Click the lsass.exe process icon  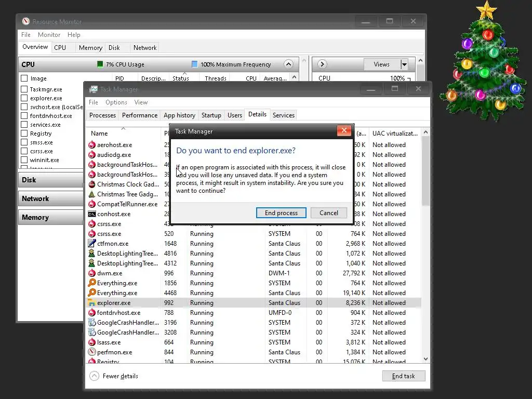(x=91, y=342)
